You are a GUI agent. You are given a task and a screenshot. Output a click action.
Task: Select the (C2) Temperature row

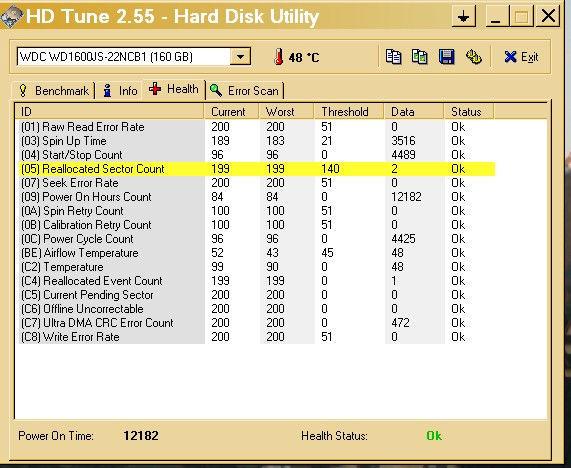(257, 267)
